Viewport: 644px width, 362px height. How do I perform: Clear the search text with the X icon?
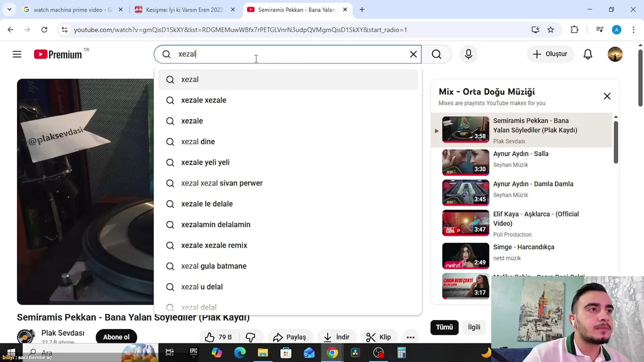tap(414, 54)
